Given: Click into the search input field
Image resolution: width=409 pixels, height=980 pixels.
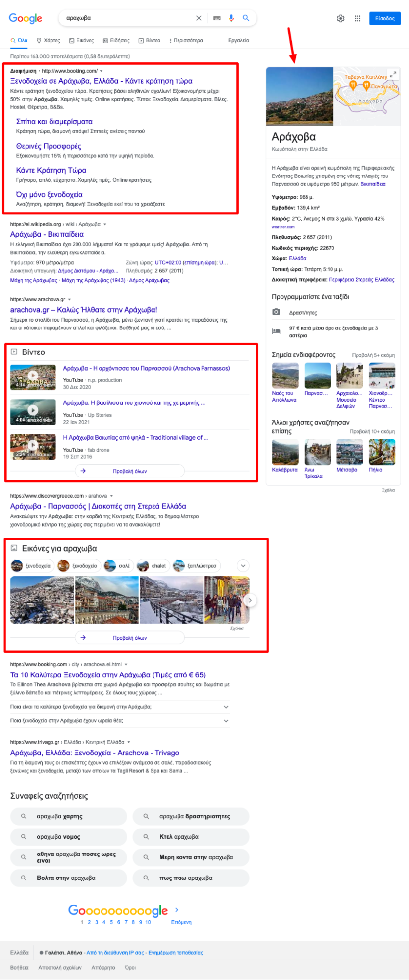Looking at the screenshot, I should [x=128, y=18].
